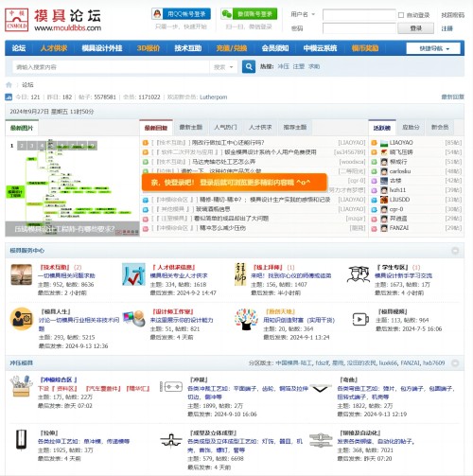The image size is (473, 476).
Task: Open 人才供求 in the blue navigation bar
Action: 54,48
